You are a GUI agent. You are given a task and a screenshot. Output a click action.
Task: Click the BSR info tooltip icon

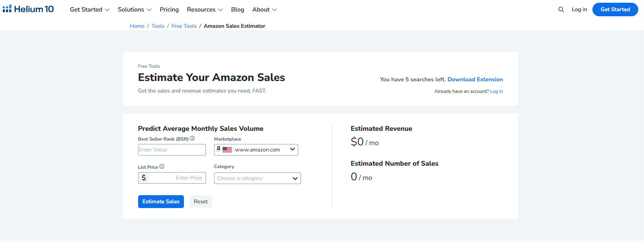[192, 138]
